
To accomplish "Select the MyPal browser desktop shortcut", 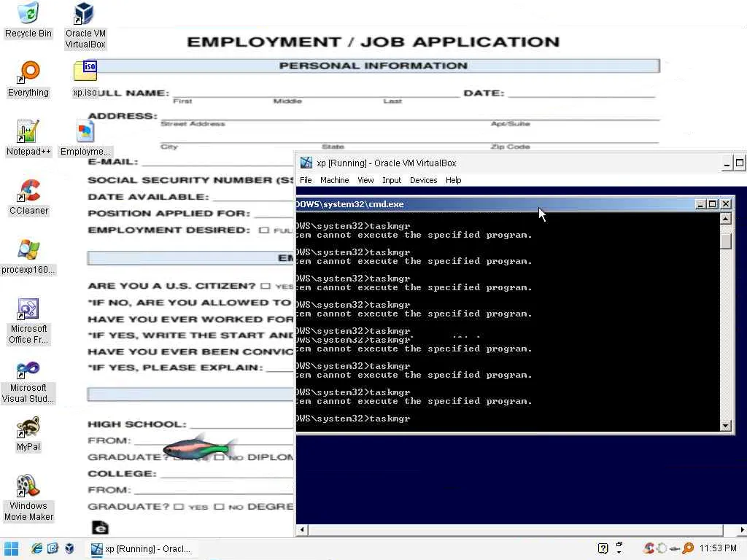I will pos(28,433).
